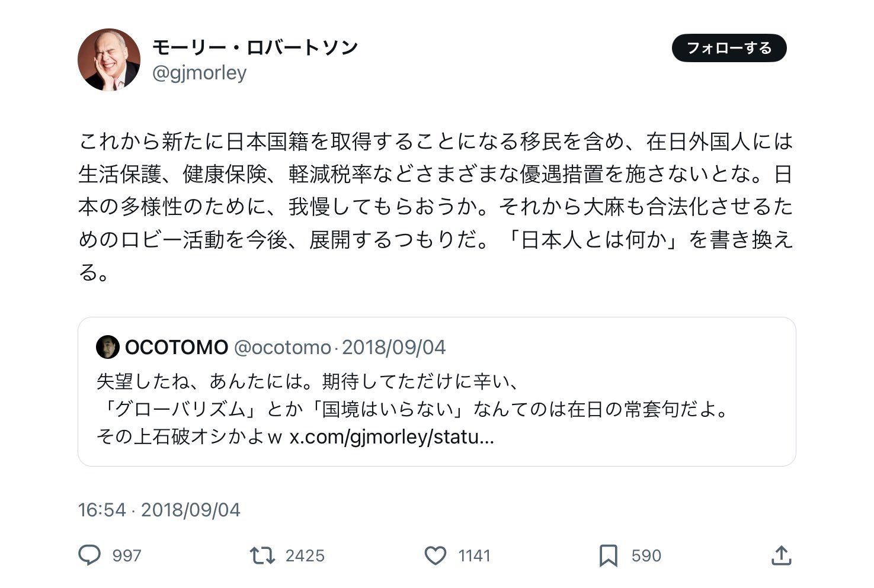Click the @ocotomo handle
This screenshot has width=874, height=588.
pos(282,347)
